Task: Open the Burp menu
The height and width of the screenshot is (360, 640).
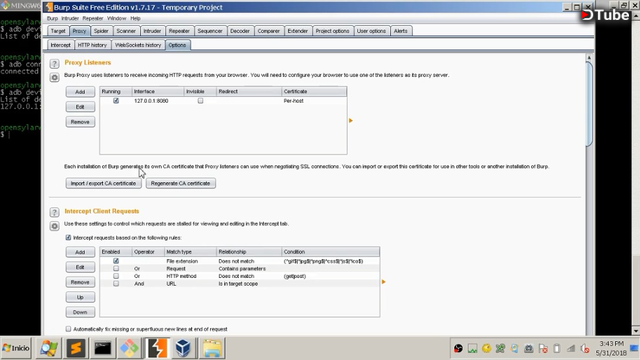Action: click(52, 18)
